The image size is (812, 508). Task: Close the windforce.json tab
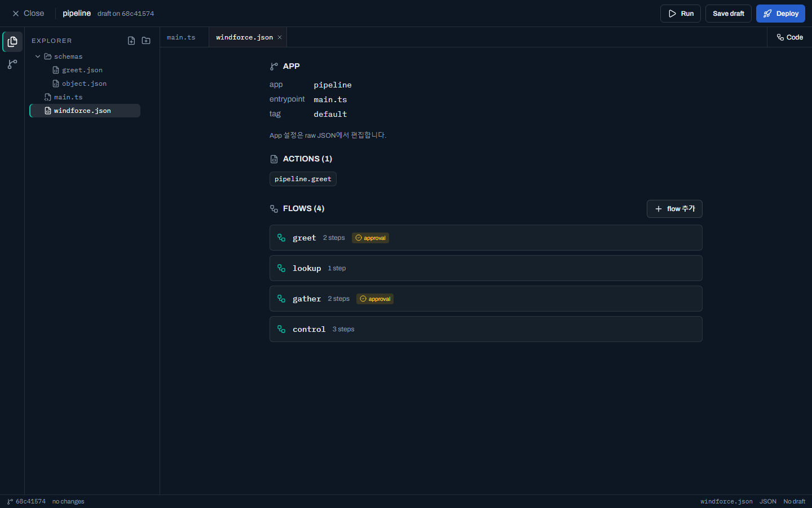tap(280, 37)
